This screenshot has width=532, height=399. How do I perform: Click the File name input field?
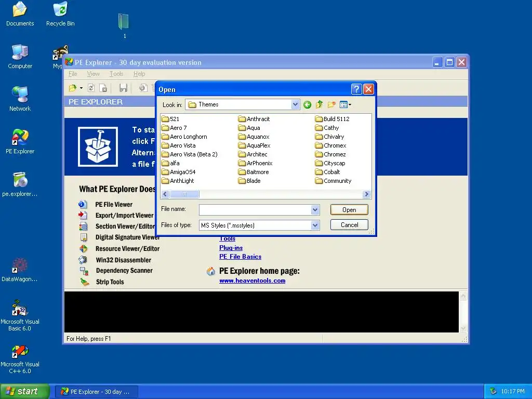click(255, 210)
